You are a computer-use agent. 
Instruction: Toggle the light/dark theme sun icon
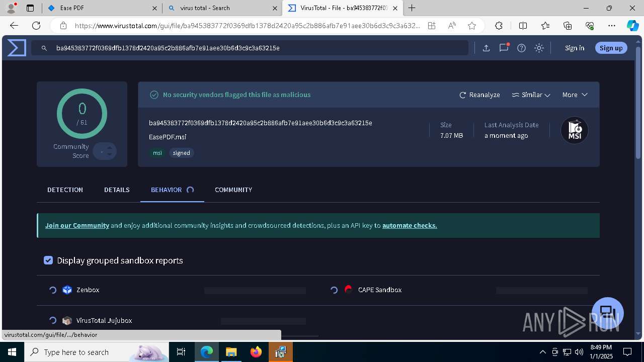click(x=539, y=48)
